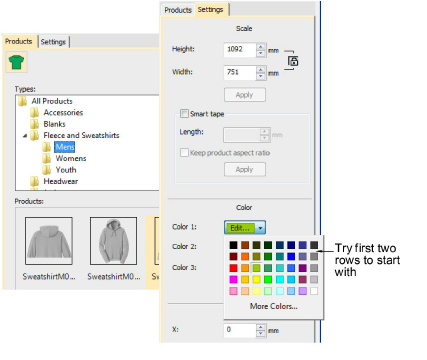Select the bright yellow color swatch
This screenshot has width=427, height=360.
[x=256, y=279]
